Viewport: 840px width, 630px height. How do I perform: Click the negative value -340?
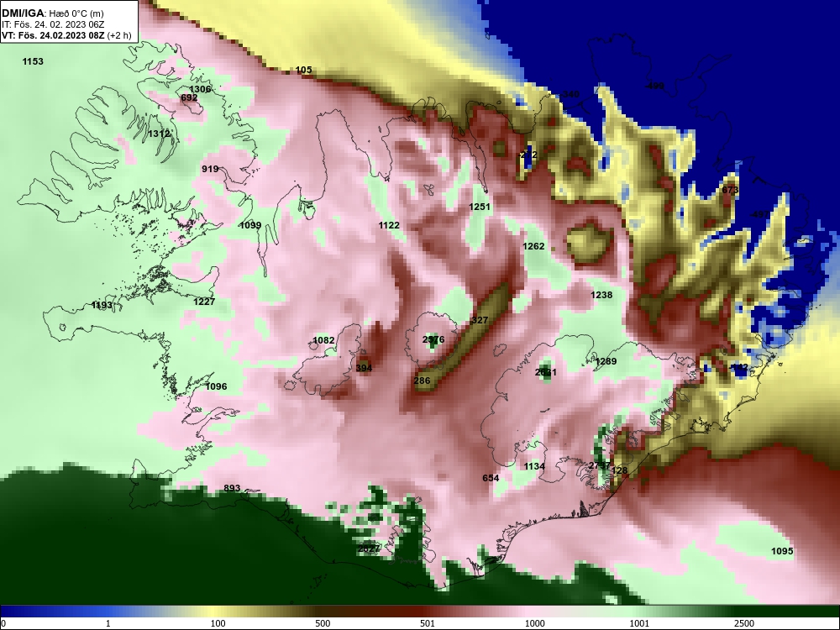coord(570,94)
